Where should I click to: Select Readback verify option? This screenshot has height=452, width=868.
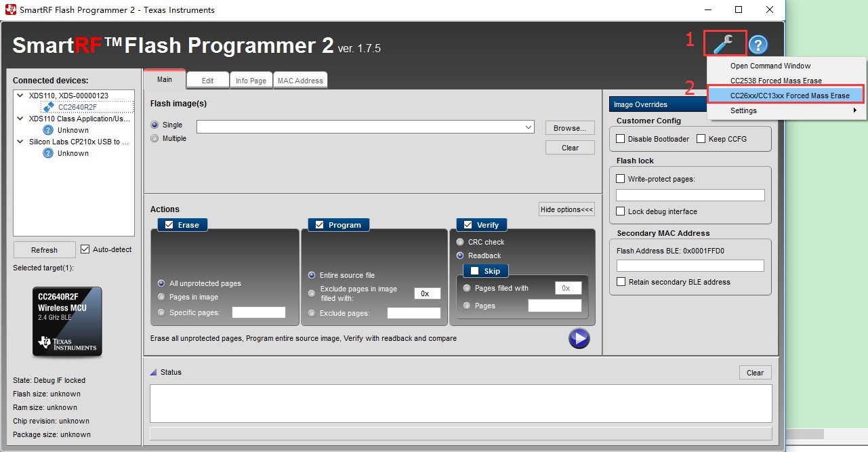[x=461, y=255]
